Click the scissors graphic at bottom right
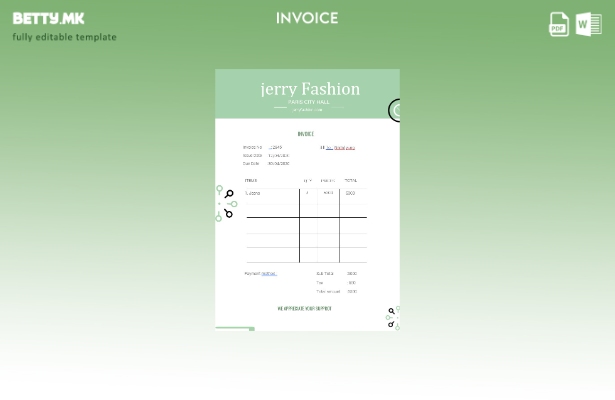 [x=392, y=317]
